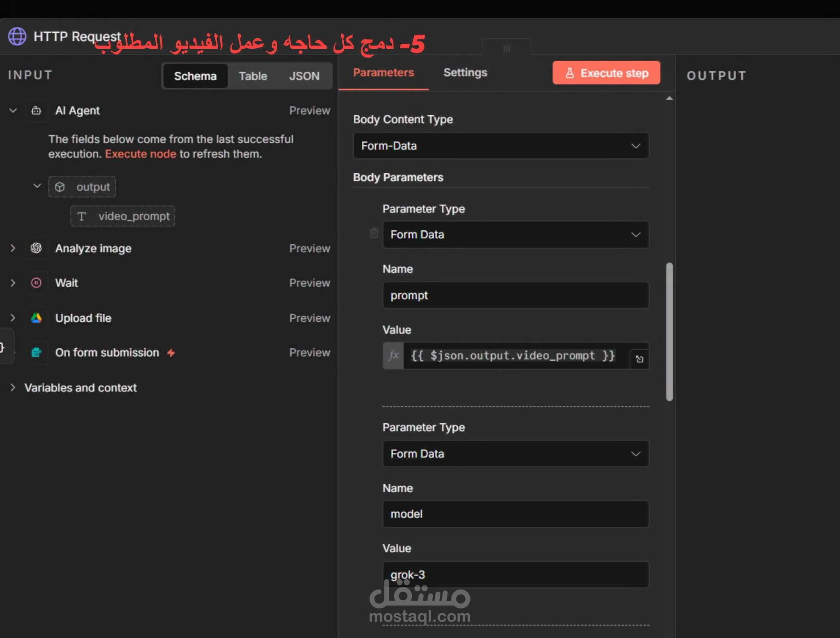Click the Body Parameters heading

click(x=398, y=177)
